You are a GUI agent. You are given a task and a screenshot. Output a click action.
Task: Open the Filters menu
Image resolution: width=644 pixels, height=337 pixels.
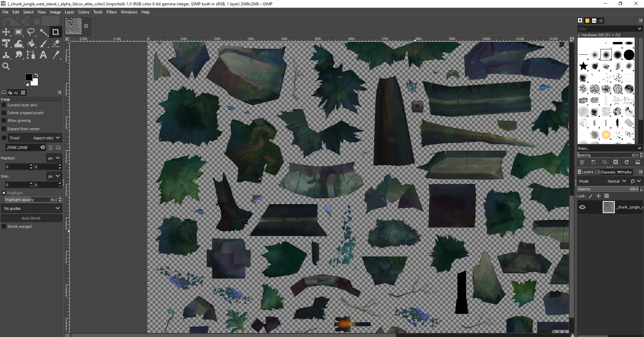[x=111, y=12]
